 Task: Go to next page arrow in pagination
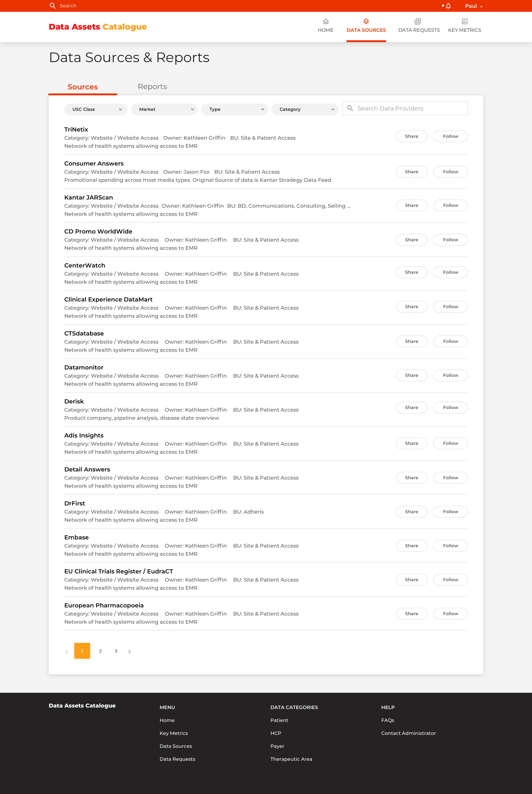pyautogui.click(x=129, y=652)
